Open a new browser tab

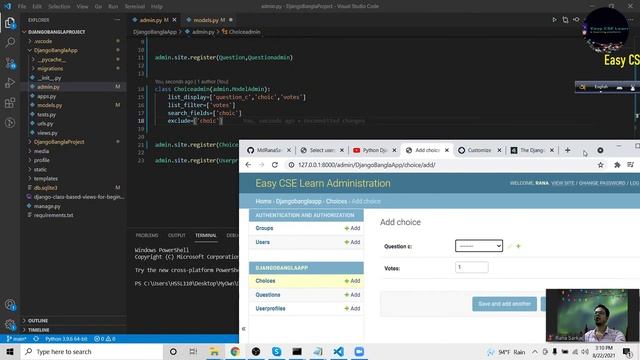coord(567,150)
